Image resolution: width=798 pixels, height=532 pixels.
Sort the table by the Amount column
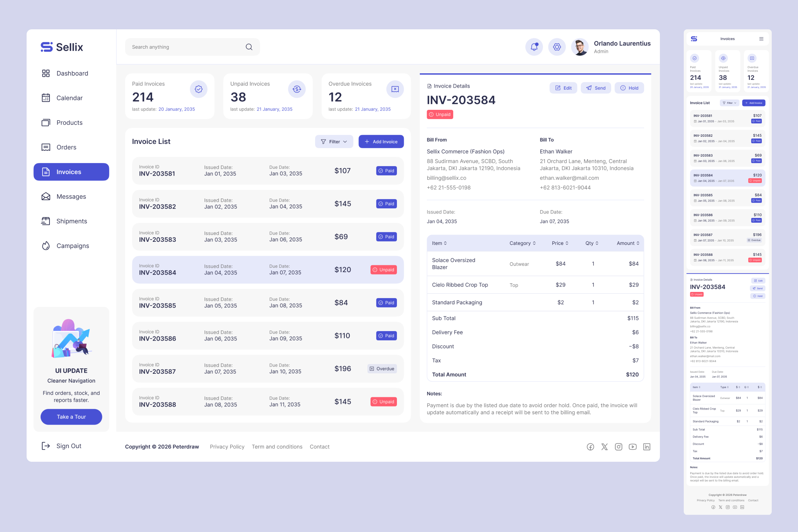(x=628, y=243)
